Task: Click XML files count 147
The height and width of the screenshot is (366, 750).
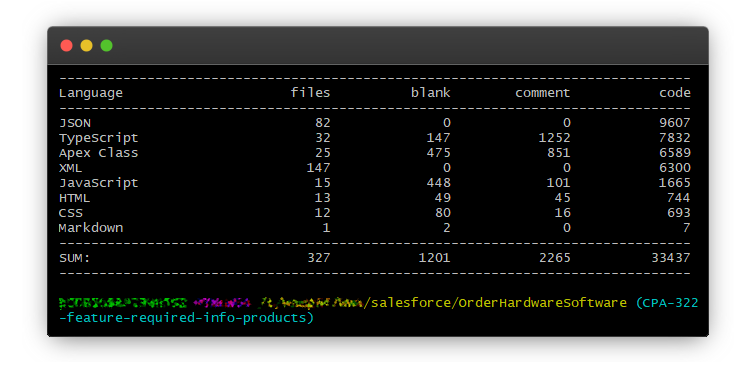Action: pos(319,168)
